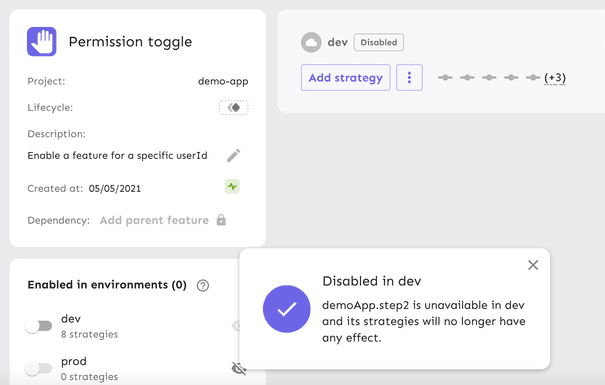Click Add parent feature link
Screen dimensions: 605x385
[154, 220]
